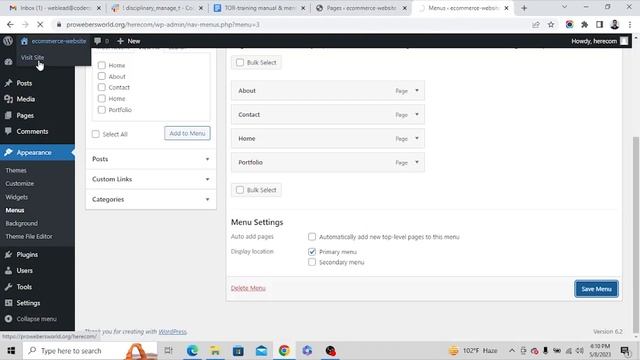This screenshot has width=640, height=360.
Task: Click the browser address bar URL
Action: tap(163, 24)
